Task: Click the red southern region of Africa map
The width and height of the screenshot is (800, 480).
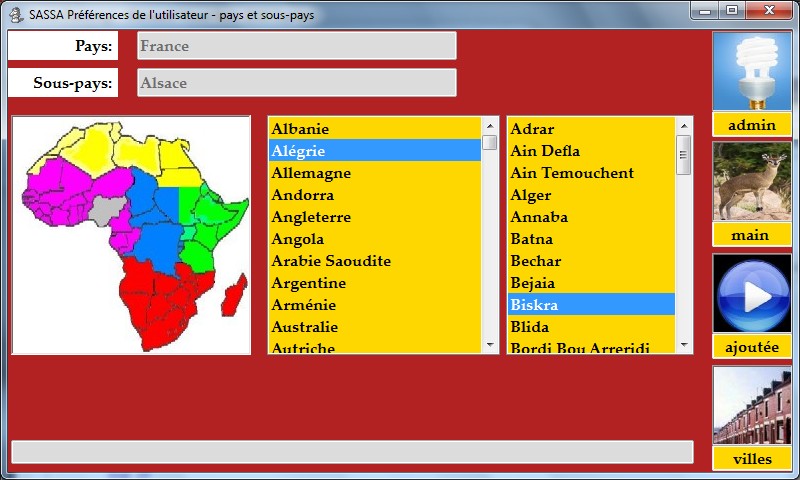Action: (165, 295)
